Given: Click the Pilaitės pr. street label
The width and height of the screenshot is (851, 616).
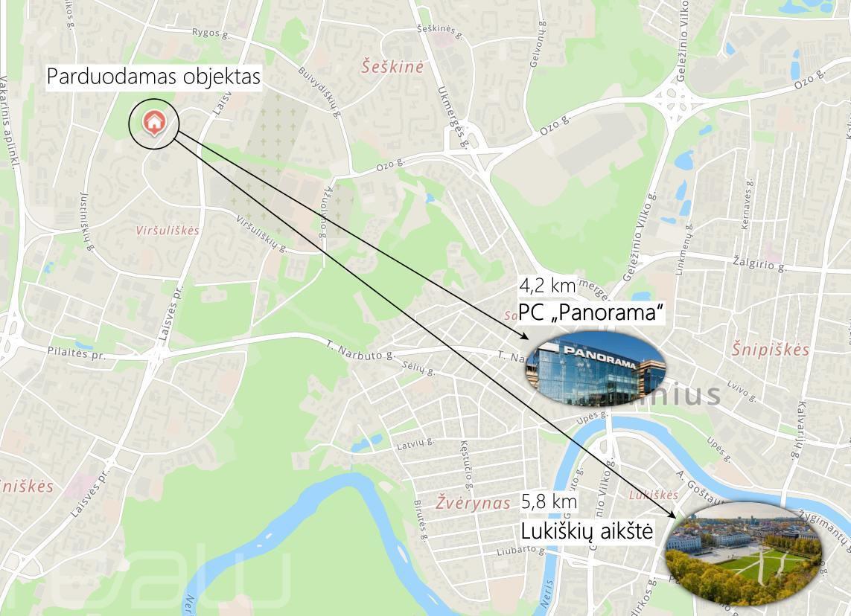Looking at the screenshot, I should (76, 353).
